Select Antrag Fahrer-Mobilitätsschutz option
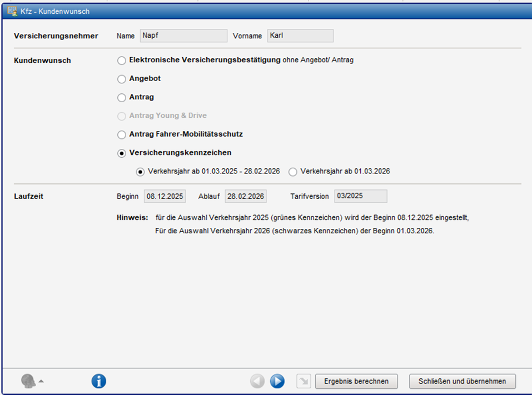 [122, 134]
